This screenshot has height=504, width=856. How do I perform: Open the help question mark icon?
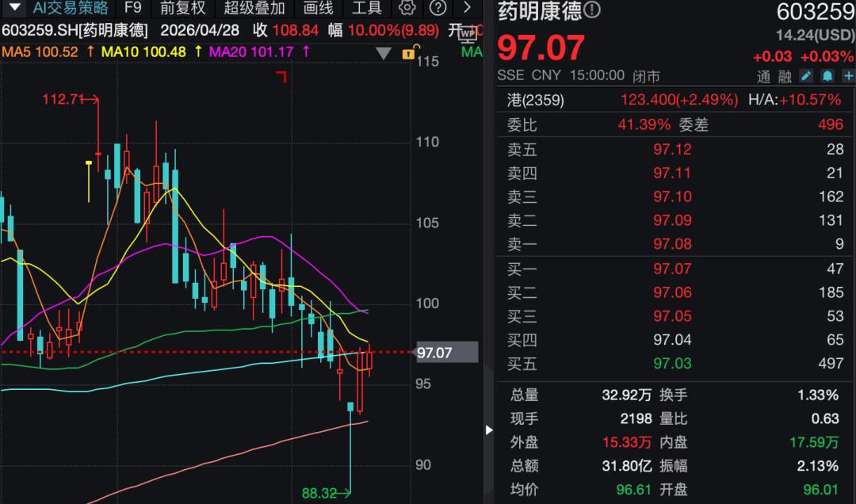click(438, 8)
